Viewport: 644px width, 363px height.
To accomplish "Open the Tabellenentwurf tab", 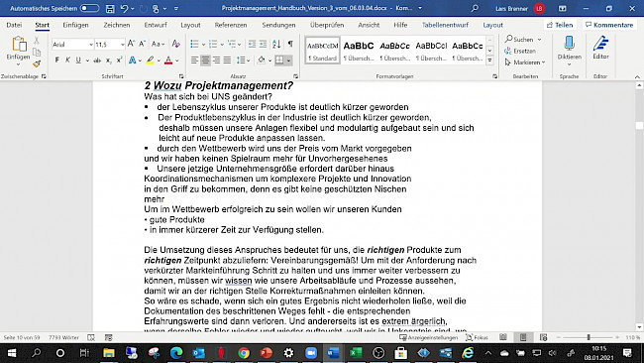I will (445, 25).
